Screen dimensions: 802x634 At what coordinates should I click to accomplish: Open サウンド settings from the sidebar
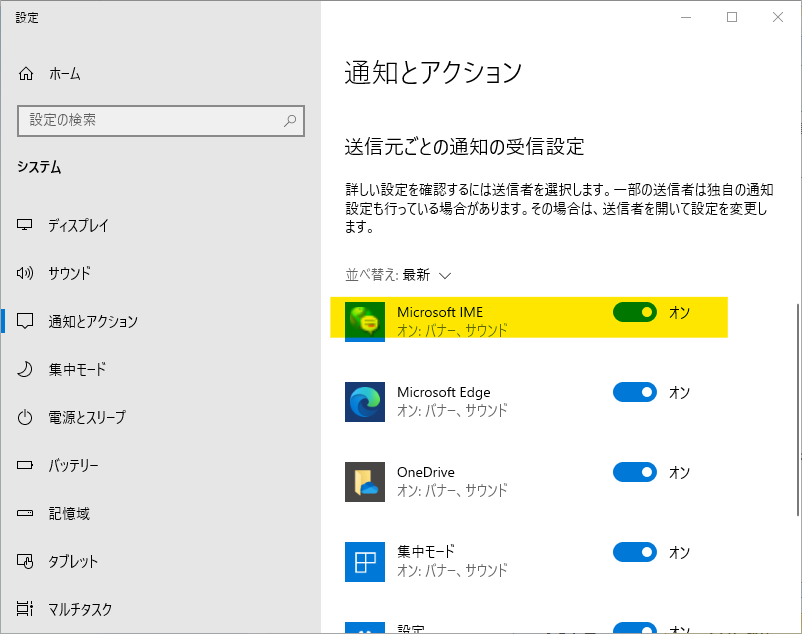[23, 274]
